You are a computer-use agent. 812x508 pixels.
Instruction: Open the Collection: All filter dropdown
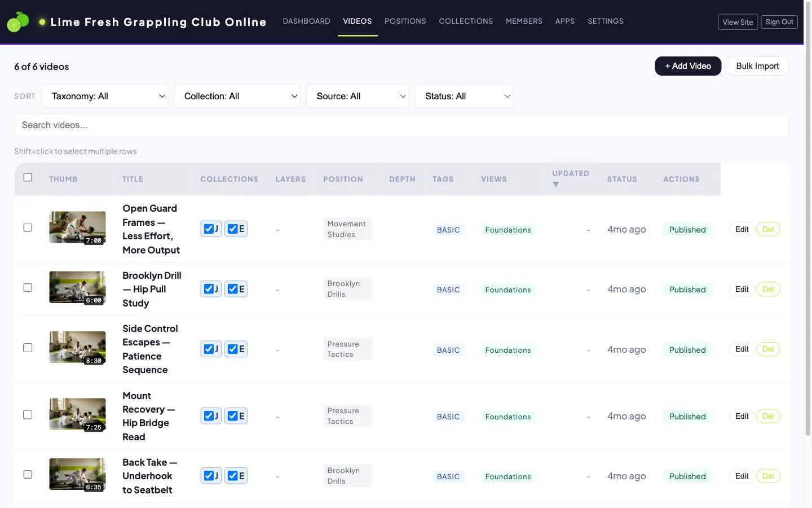pos(237,96)
